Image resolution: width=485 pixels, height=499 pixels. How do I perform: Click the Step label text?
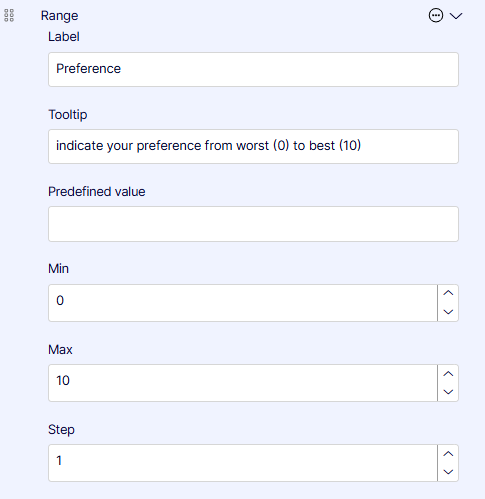(61, 430)
